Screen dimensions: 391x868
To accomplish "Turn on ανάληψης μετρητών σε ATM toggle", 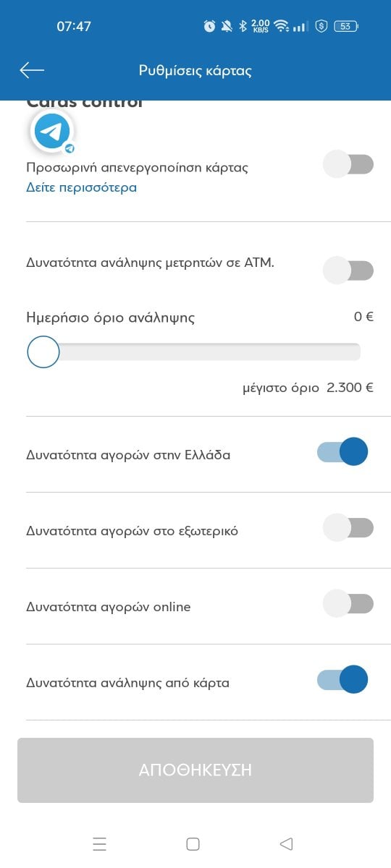I will pyautogui.click(x=348, y=271).
